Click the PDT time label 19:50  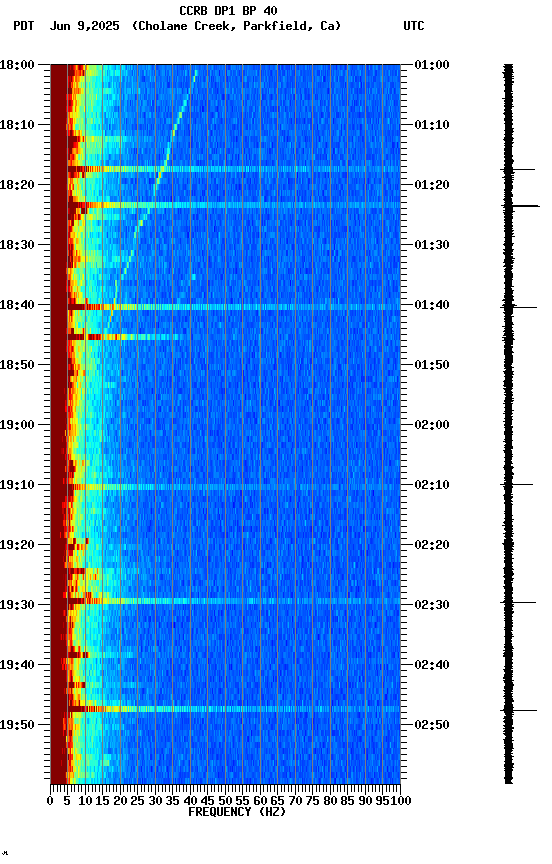coord(17,725)
